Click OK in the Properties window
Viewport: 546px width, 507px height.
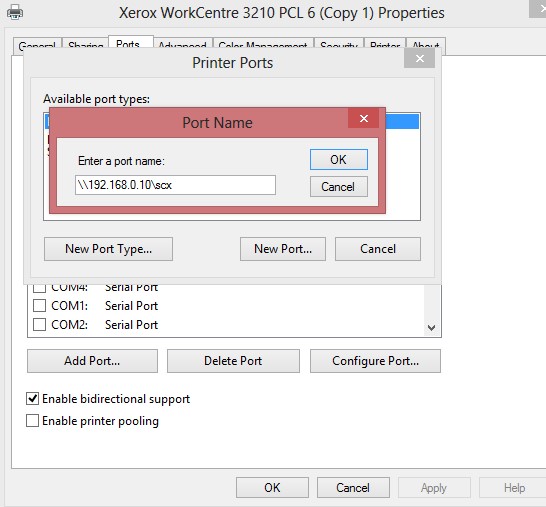[x=272, y=488]
